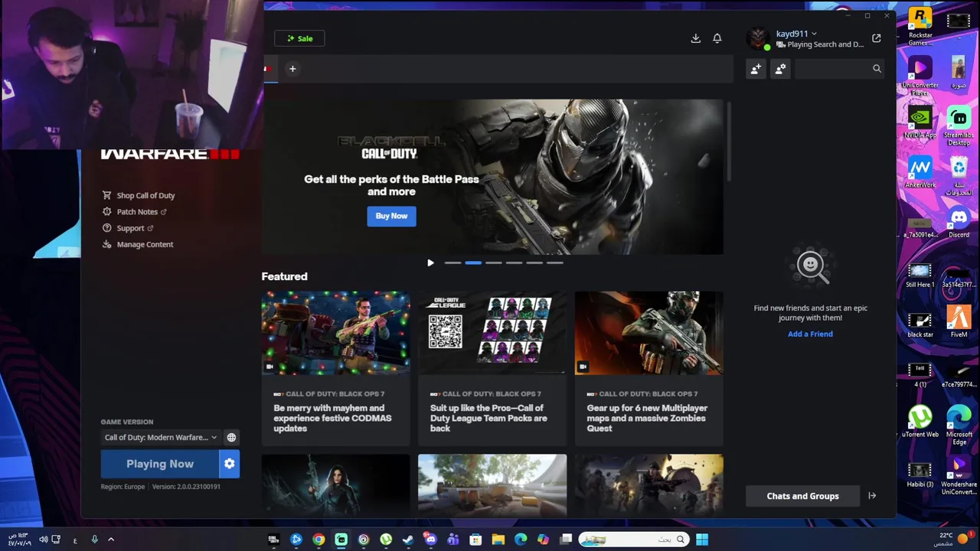This screenshot has width=980, height=551.
Task: Click Google Chrome in the taskbar
Action: (x=318, y=540)
